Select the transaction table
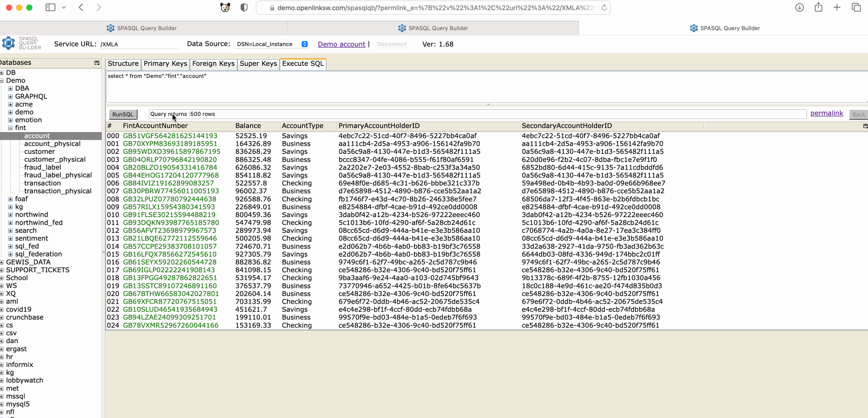868x418 pixels. pos(43,183)
